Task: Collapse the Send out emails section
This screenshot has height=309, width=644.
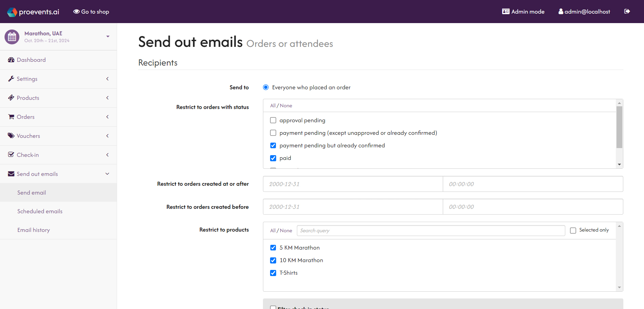Action: 107,174
